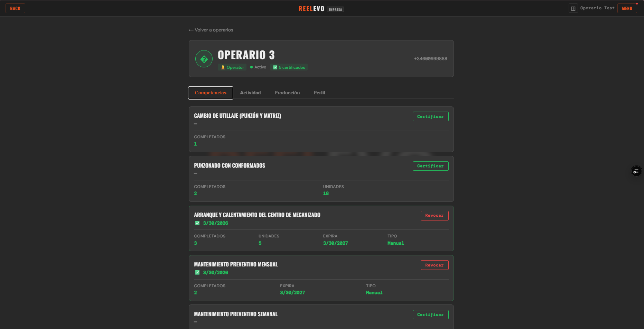
Task: Revoke the Mantenimiento Preventivo Mensual certificate
Action: [x=434, y=265]
